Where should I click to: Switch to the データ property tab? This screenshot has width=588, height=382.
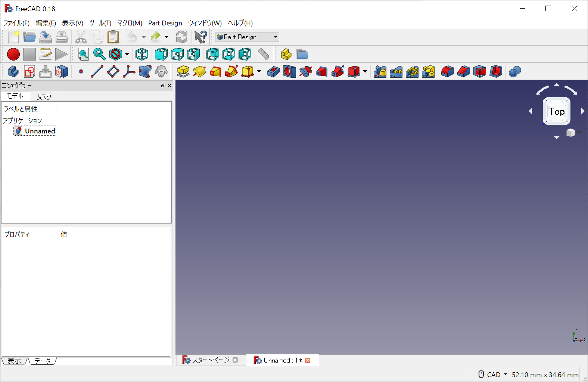[x=43, y=361]
